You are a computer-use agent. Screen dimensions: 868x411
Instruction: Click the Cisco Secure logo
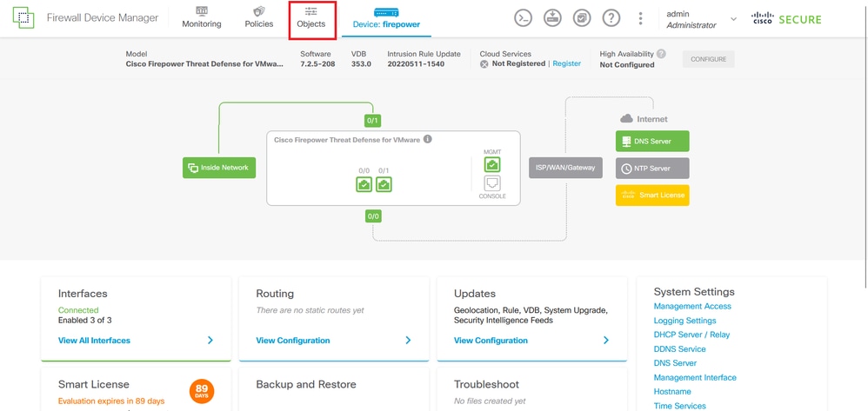coord(786,19)
